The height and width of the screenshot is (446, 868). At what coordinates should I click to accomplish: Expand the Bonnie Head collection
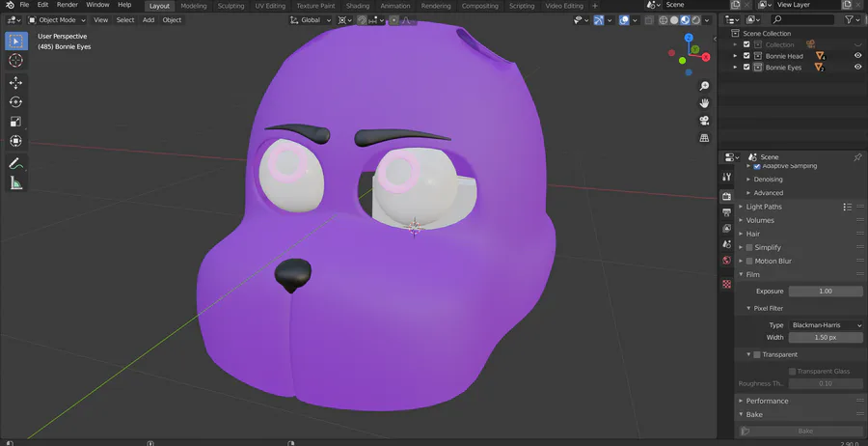click(x=735, y=56)
